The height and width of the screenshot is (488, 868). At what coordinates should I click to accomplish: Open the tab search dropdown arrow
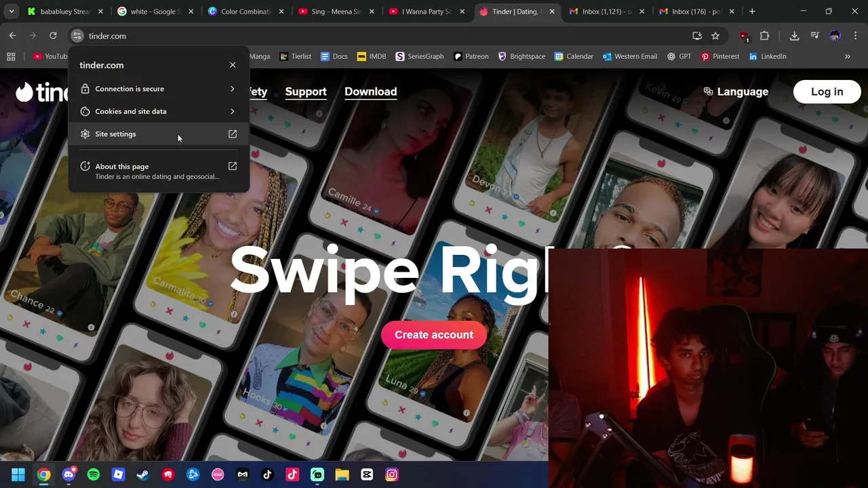click(x=12, y=12)
